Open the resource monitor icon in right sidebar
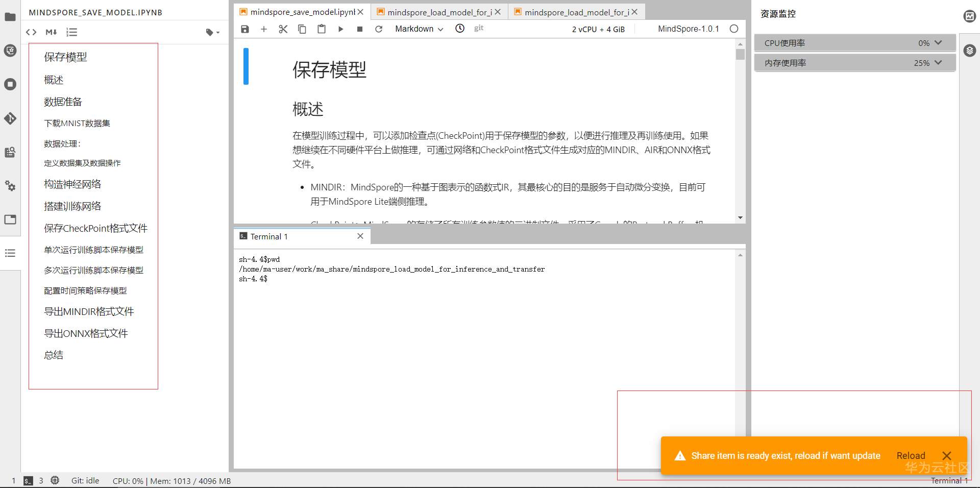980x488 pixels. pos(970,16)
